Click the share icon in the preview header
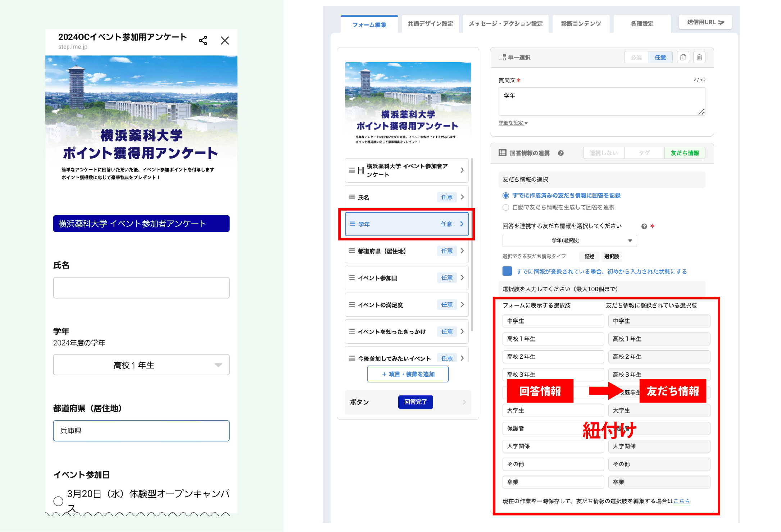Screen dimensions: 781x532 (x=203, y=41)
